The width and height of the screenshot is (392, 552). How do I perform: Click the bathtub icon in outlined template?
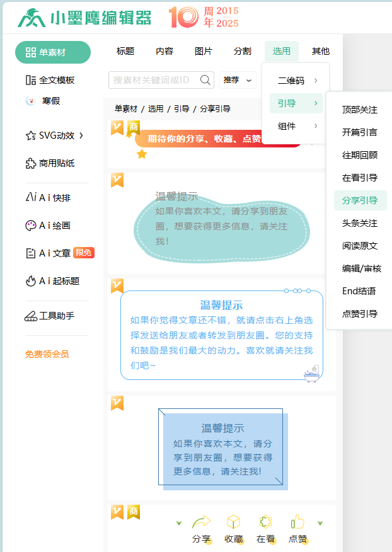coord(312,374)
